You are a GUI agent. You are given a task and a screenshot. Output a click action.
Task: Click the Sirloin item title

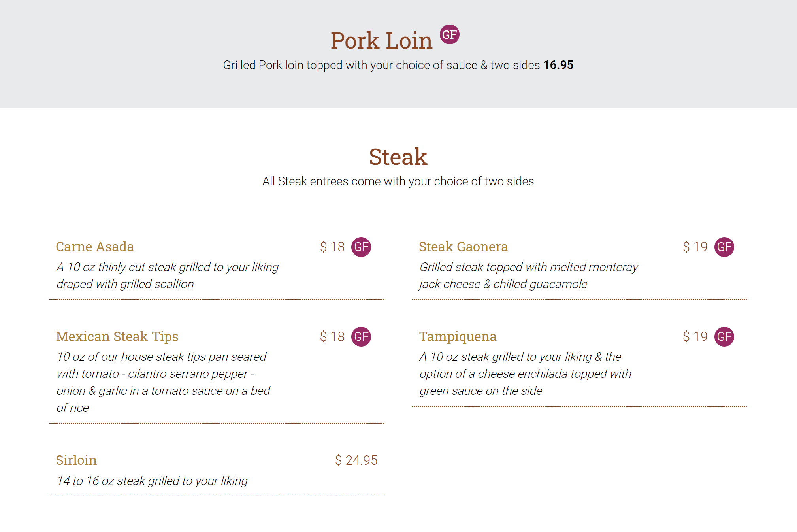point(76,460)
